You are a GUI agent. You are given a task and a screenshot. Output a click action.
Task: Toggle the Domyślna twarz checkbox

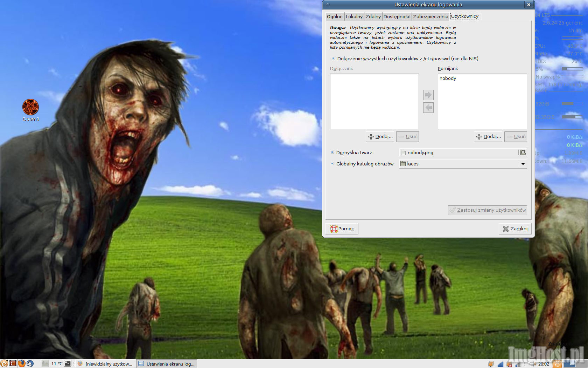[332, 152]
